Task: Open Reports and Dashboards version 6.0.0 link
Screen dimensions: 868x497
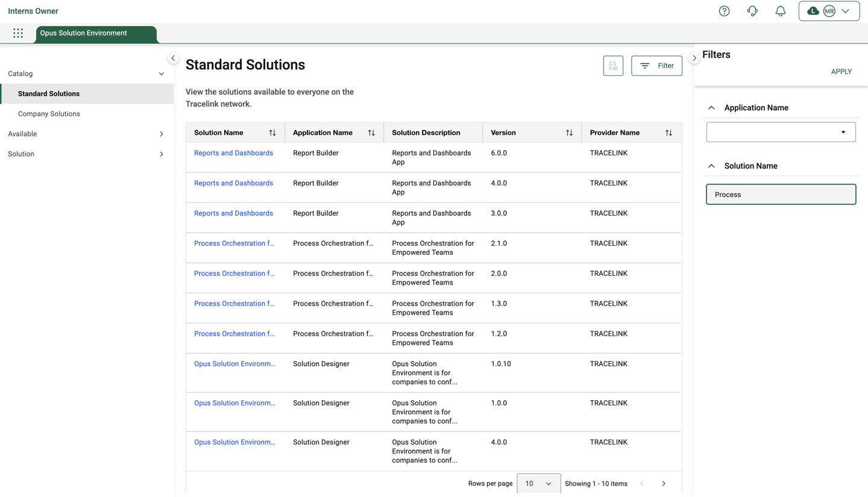Action: pyautogui.click(x=233, y=153)
